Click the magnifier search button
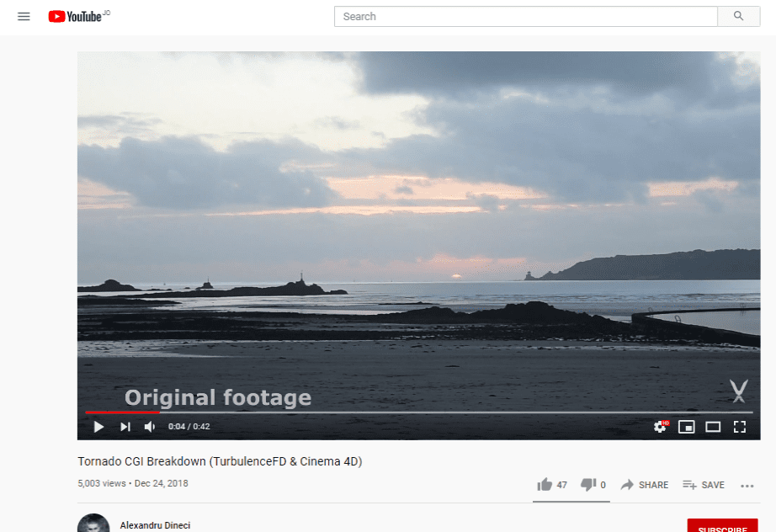 point(738,16)
